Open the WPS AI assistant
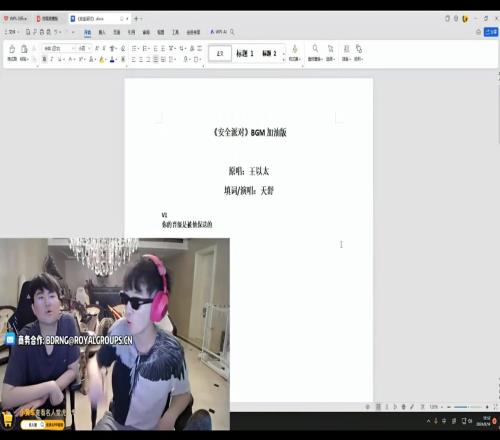This screenshot has width=500, height=440. click(218, 32)
